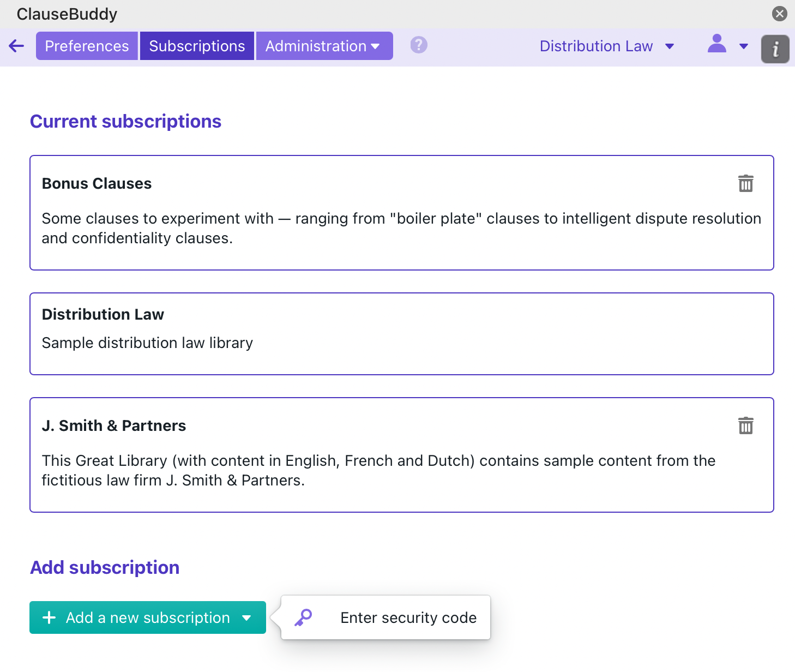Image resolution: width=795 pixels, height=672 pixels.
Task: Click the ClauseBuddy title text
Action: pyautogui.click(x=67, y=14)
